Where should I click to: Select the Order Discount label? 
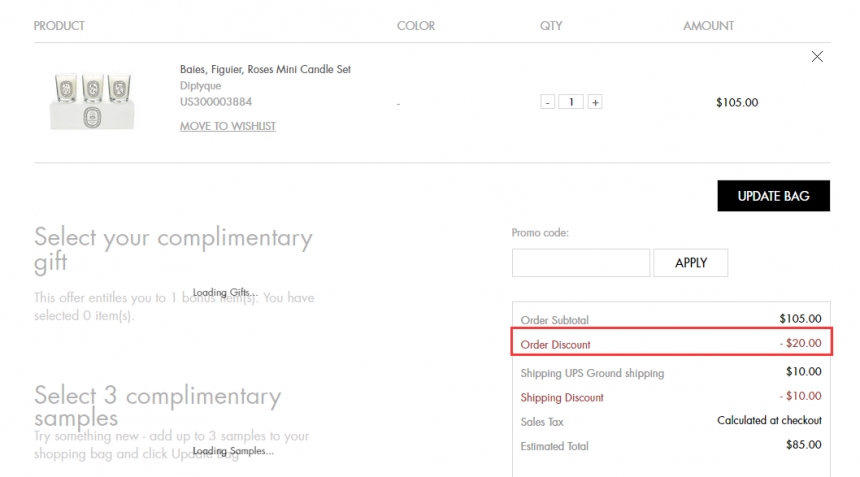pyautogui.click(x=556, y=345)
